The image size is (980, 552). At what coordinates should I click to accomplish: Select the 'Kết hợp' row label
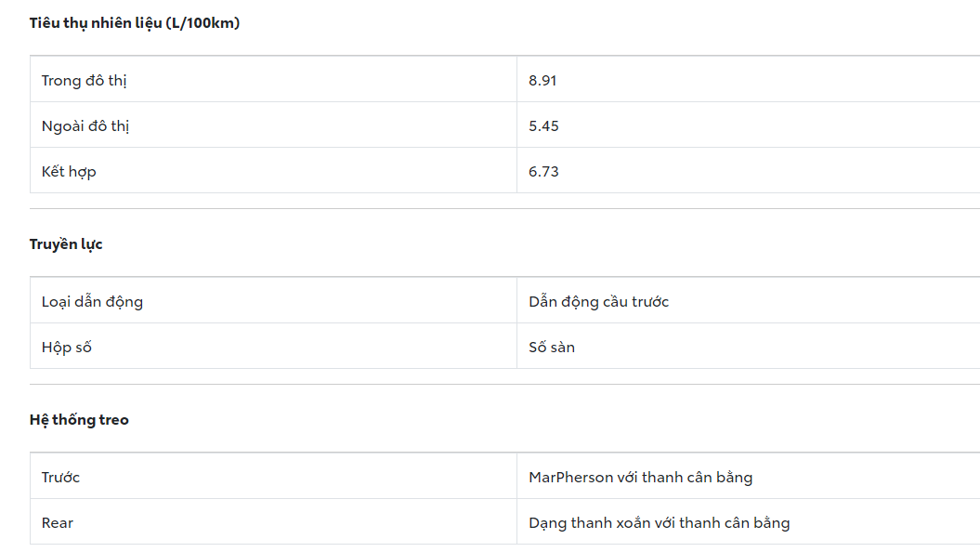[x=69, y=172]
